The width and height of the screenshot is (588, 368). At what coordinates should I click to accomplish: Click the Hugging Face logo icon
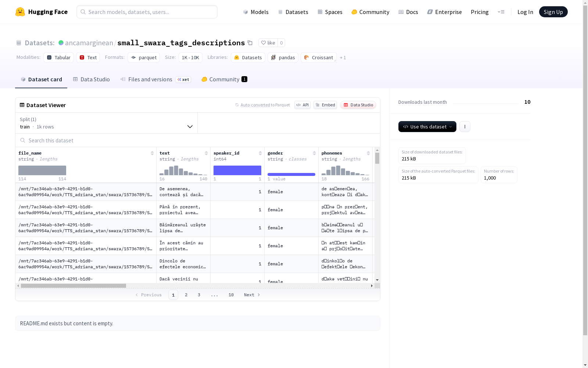pyautogui.click(x=20, y=12)
